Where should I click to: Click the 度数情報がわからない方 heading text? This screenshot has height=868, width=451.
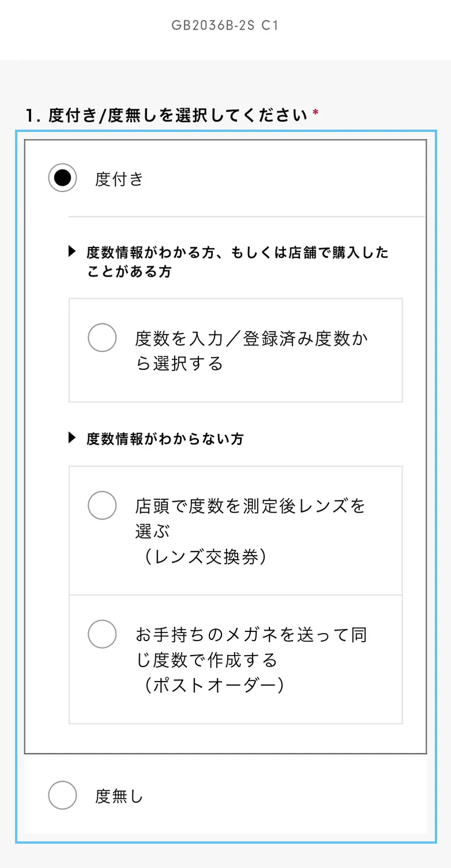pos(165,439)
